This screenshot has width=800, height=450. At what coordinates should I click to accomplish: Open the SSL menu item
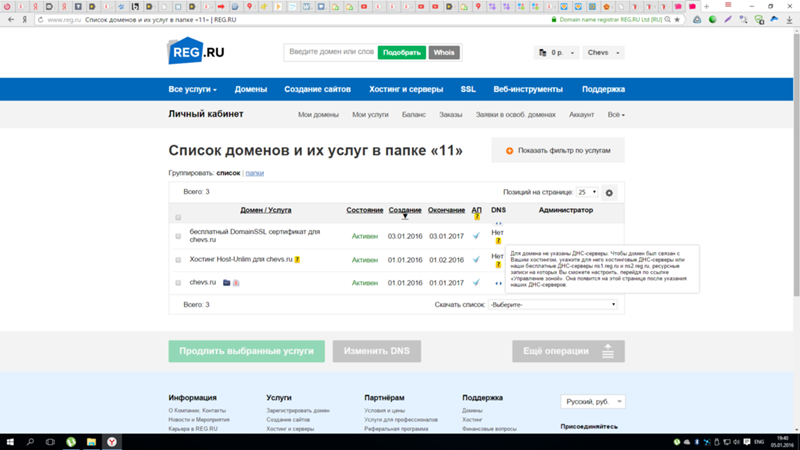[x=468, y=89]
